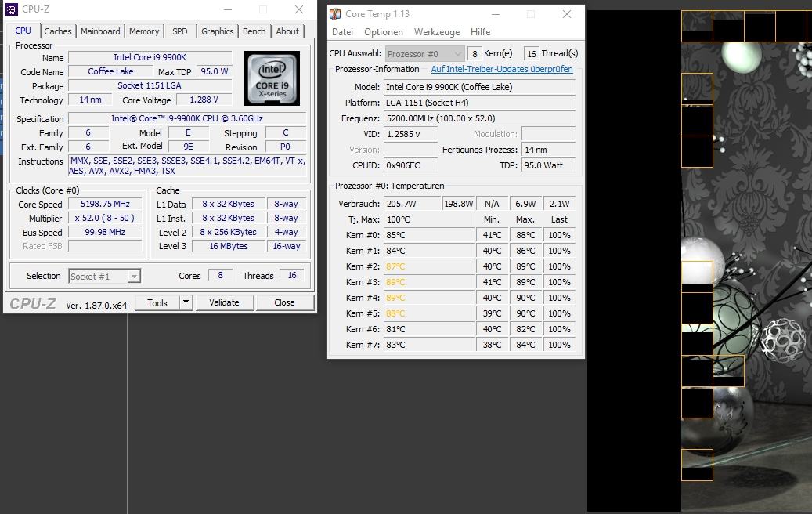Image resolution: width=812 pixels, height=514 pixels.
Task: Click the Cores value 8 in CPU-Z
Action: [x=220, y=275]
